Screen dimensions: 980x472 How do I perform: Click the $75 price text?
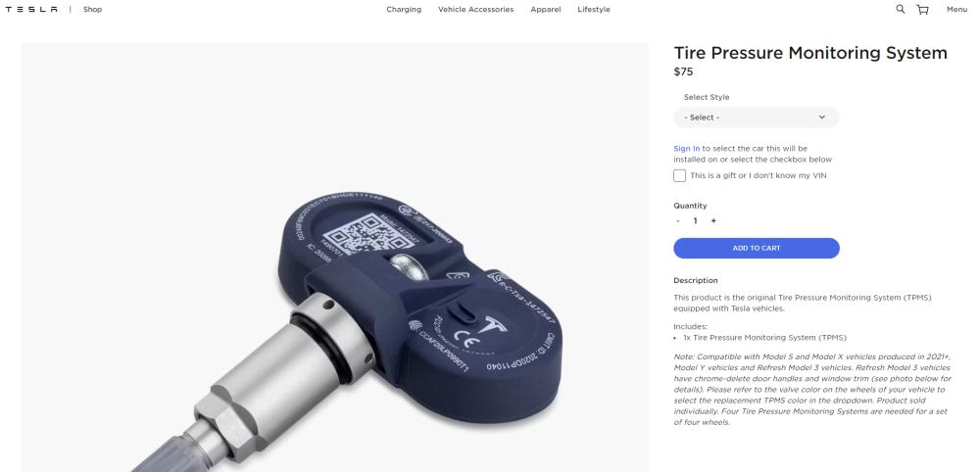point(683,71)
